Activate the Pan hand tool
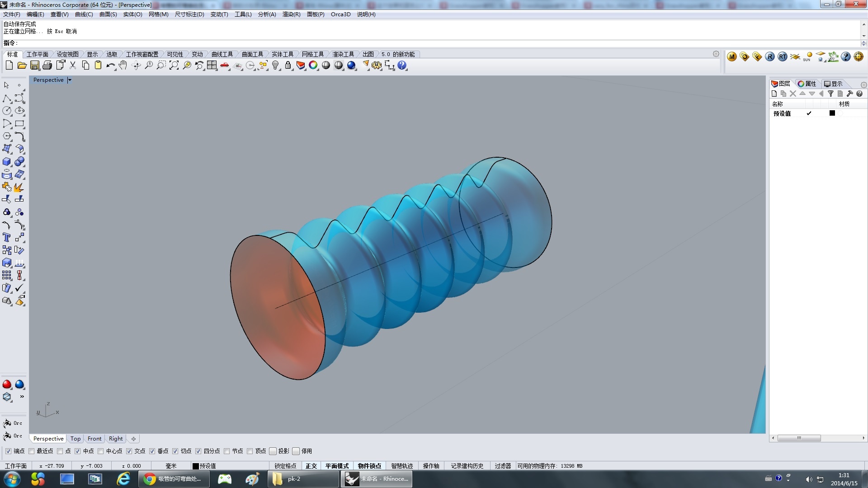 pyautogui.click(x=123, y=66)
